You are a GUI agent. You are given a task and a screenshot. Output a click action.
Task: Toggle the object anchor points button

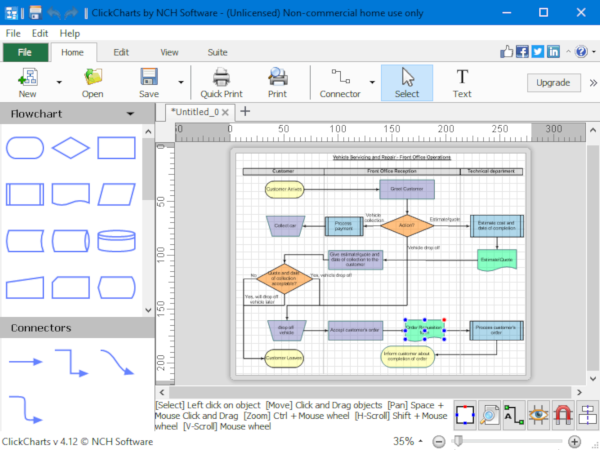[x=465, y=414]
